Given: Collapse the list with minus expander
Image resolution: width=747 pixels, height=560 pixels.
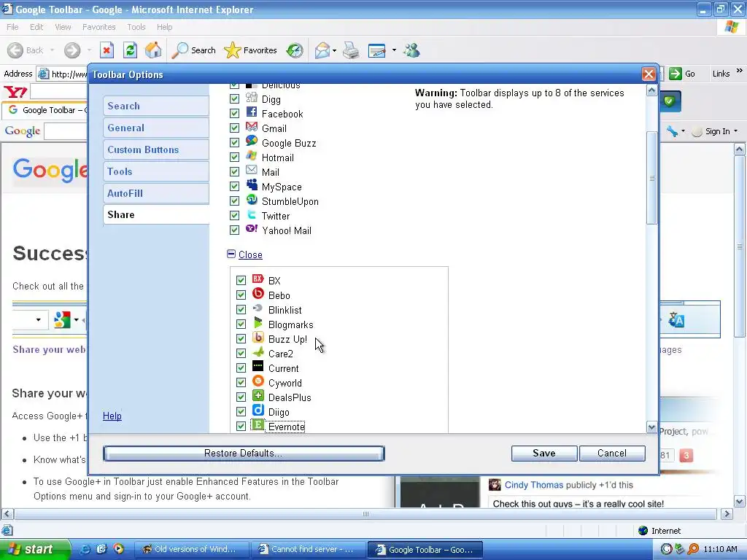Looking at the screenshot, I should pyautogui.click(x=231, y=254).
